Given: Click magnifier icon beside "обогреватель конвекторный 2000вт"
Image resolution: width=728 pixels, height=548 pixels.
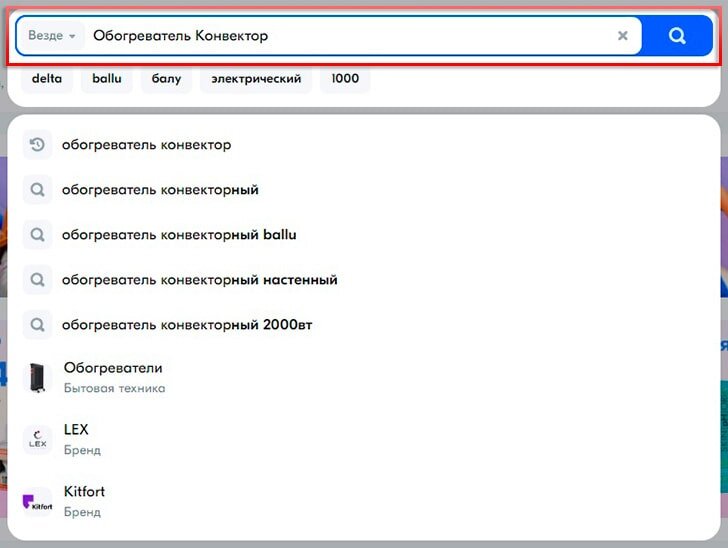Looking at the screenshot, I should pyautogui.click(x=37, y=325).
